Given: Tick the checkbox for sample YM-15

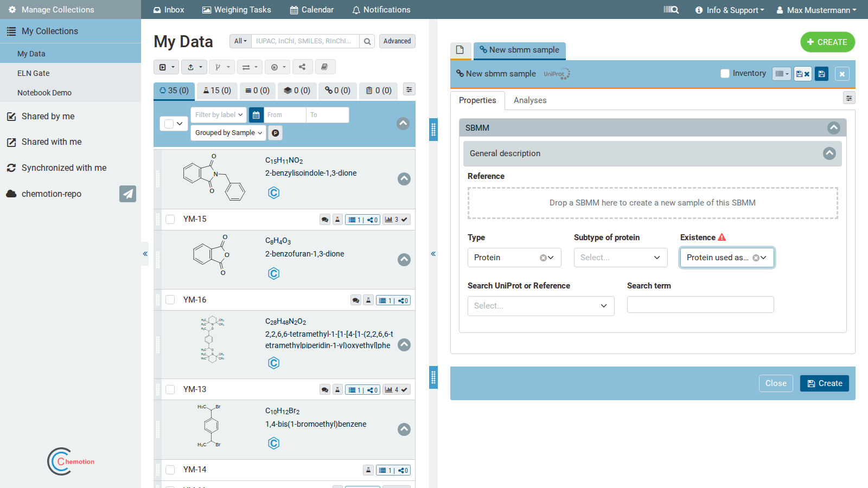Looking at the screenshot, I should point(170,219).
